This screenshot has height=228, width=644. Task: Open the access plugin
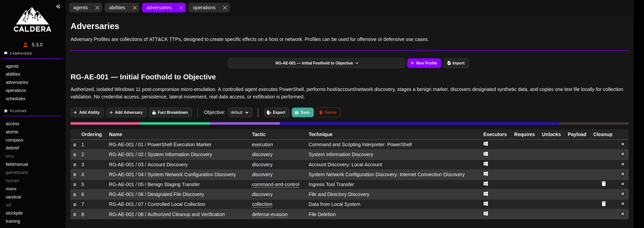click(x=13, y=124)
